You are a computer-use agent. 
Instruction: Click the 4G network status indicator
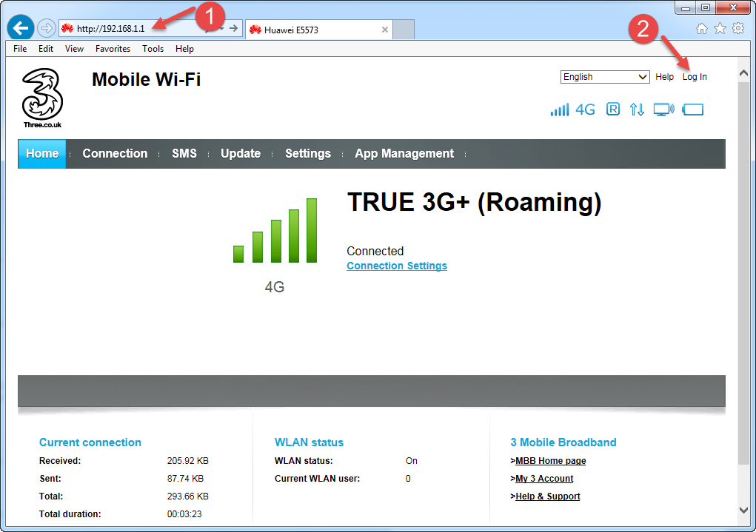pos(585,110)
